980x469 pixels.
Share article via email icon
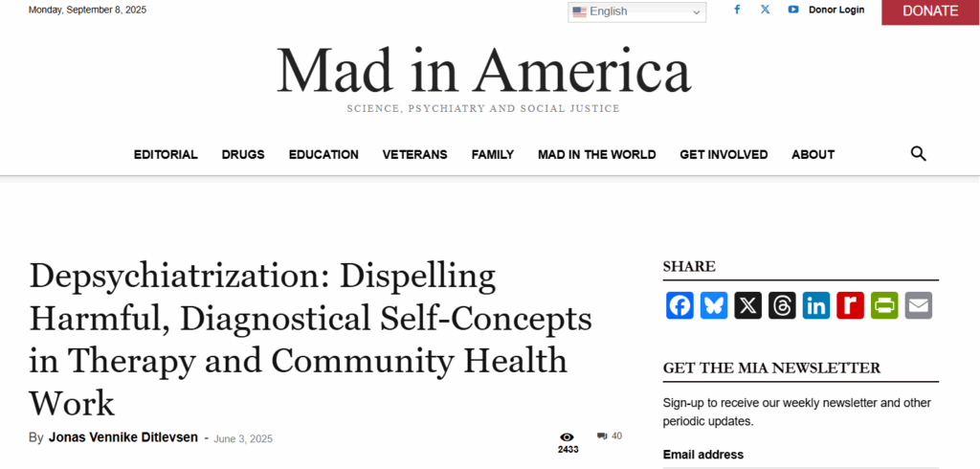click(919, 305)
